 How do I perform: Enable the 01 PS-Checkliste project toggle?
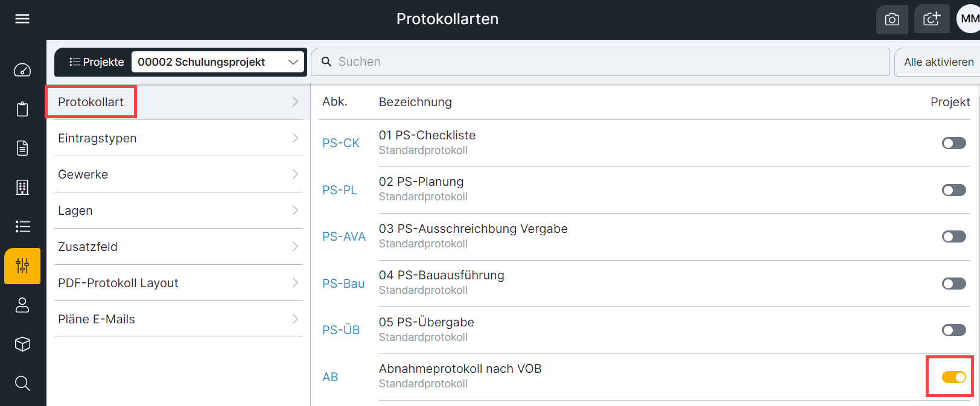point(953,143)
